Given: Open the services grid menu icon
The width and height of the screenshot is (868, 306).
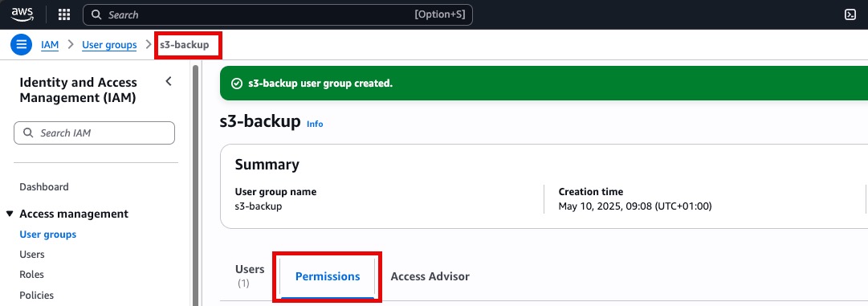Looking at the screenshot, I should click(x=64, y=15).
